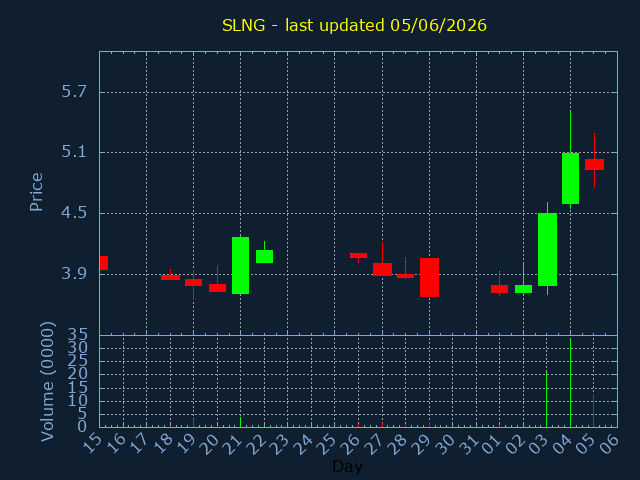Select the red candlestick for day 26

(358, 256)
